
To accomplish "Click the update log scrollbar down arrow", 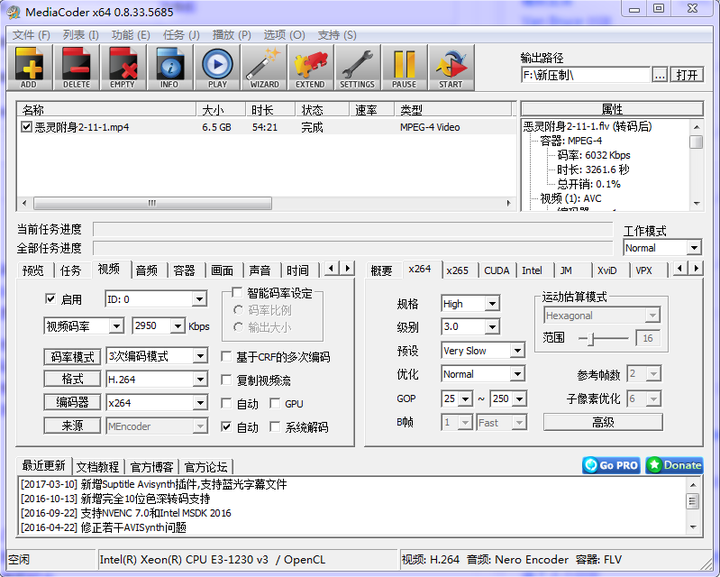I will point(693,527).
